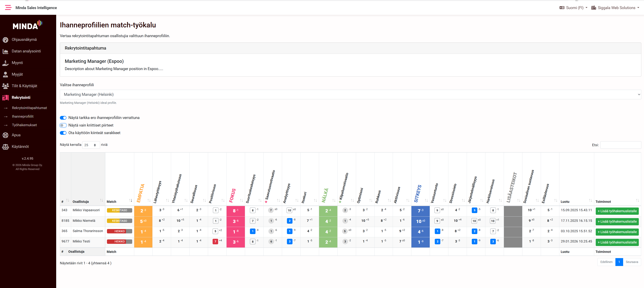Open Datan analysointi chart icon
Screen dimensions: 644x288
click(x=5, y=51)
